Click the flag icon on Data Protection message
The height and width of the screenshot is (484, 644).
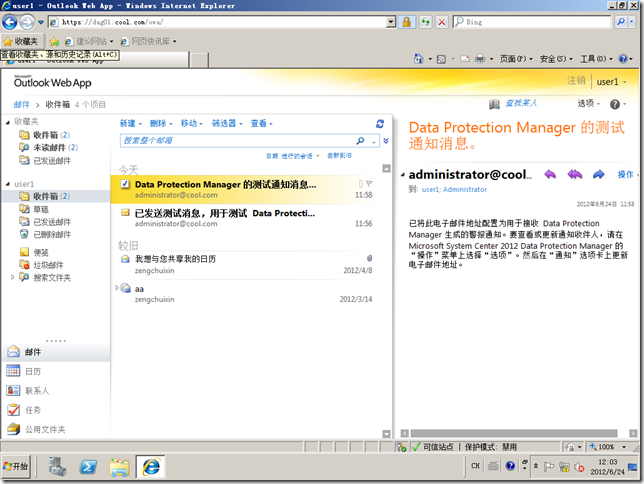pos(369,183)
